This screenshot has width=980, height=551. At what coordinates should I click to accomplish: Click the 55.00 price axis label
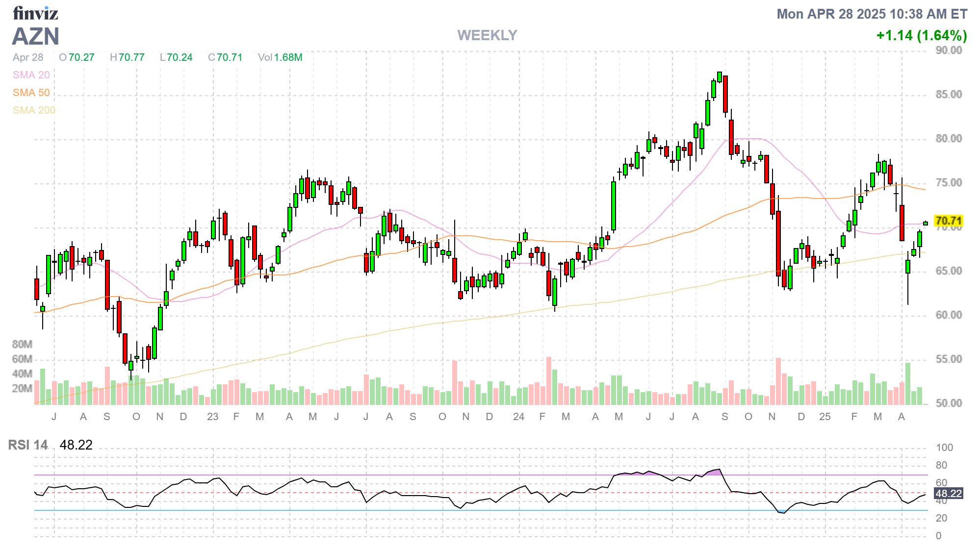point(949,359)
